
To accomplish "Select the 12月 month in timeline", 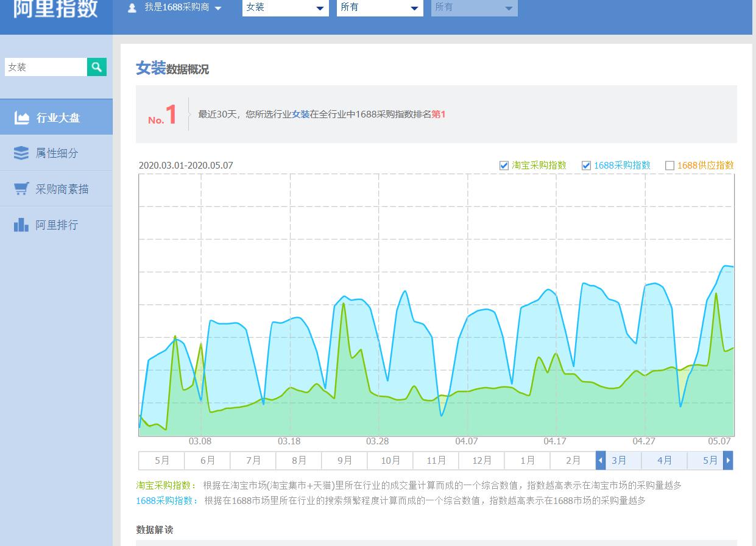I will tap(482, 460).
